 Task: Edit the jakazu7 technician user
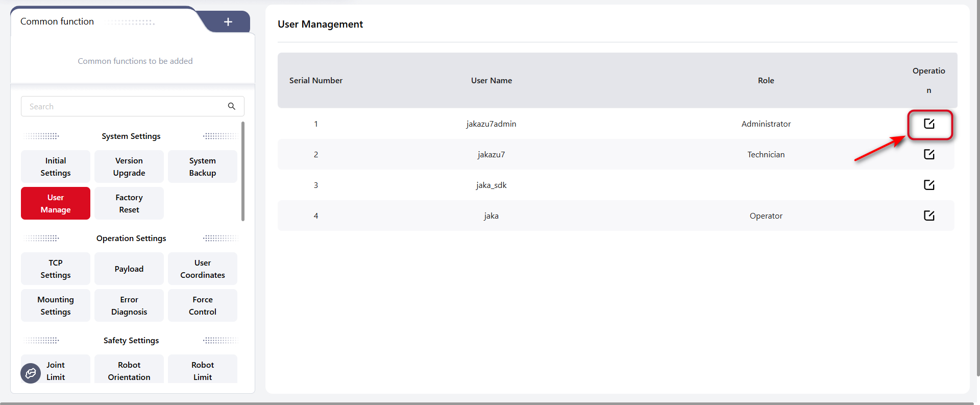pos(929,154)
